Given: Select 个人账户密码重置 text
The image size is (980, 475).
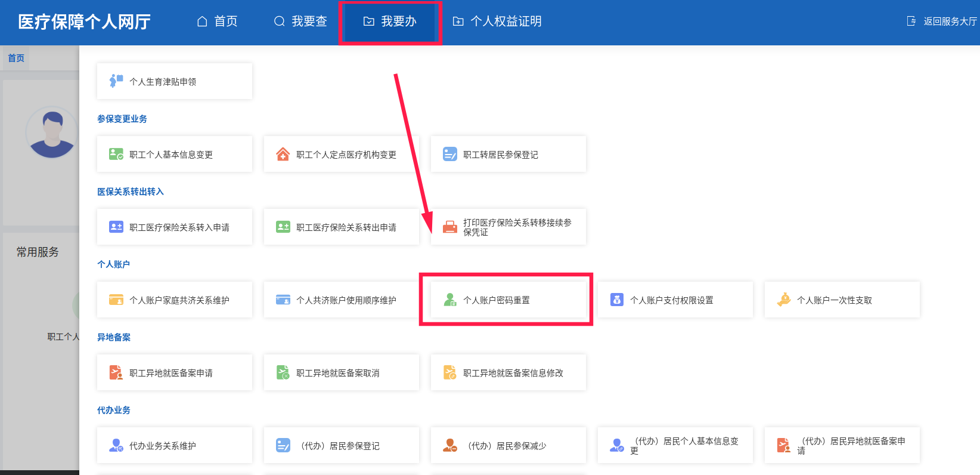Looking at the screenshot, I should point(497,300).
